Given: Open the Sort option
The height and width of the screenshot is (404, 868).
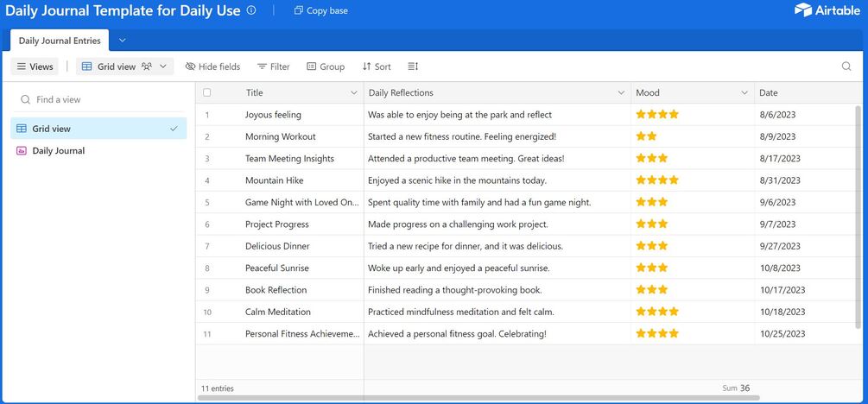Looking at the screenshot, I should point(377,66).
